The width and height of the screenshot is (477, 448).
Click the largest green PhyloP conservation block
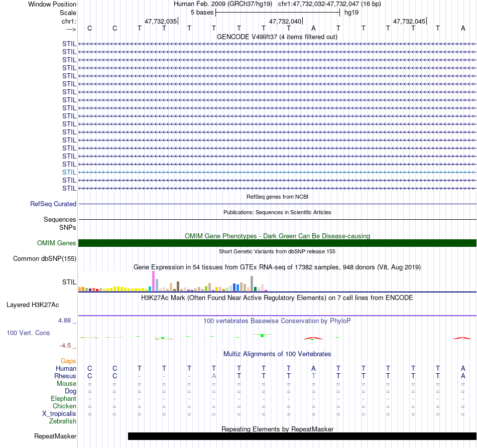click(x=262, y=336)
